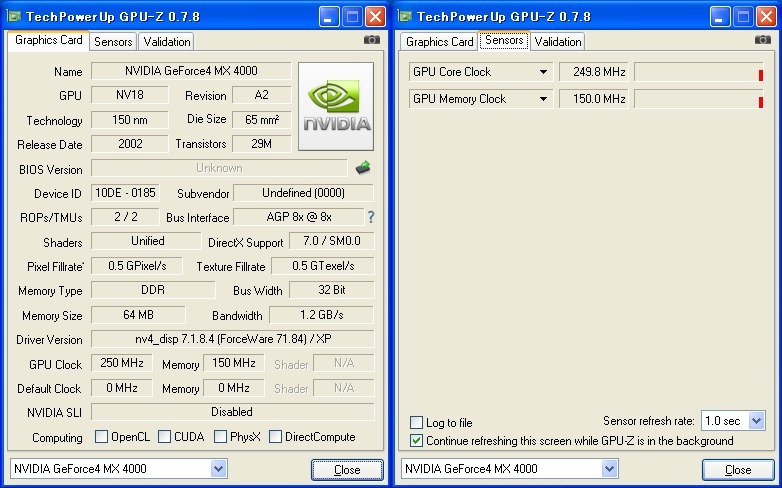Viewport: 782px width, 488px height.
Task: Click the Transistors value 29M
Action: pyautogui.click(x=262, y=144)
